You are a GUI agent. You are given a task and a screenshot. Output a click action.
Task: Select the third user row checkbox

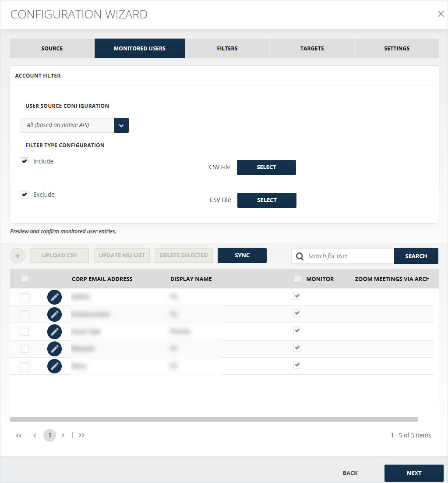(x=25, y=331)
